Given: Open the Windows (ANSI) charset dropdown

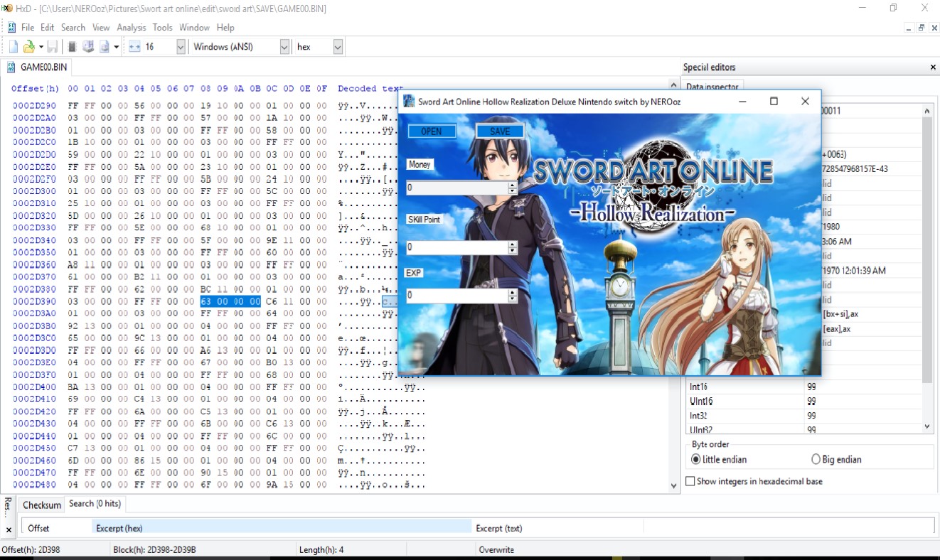Looking at the screenshot, I should point(284,47).
